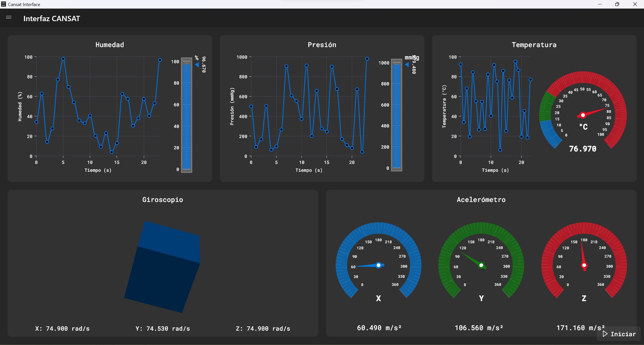Click the gyroscope Y: 74.530 rad/s label
The height and width of the screenshot is (345, 644).
pos(163,329)
